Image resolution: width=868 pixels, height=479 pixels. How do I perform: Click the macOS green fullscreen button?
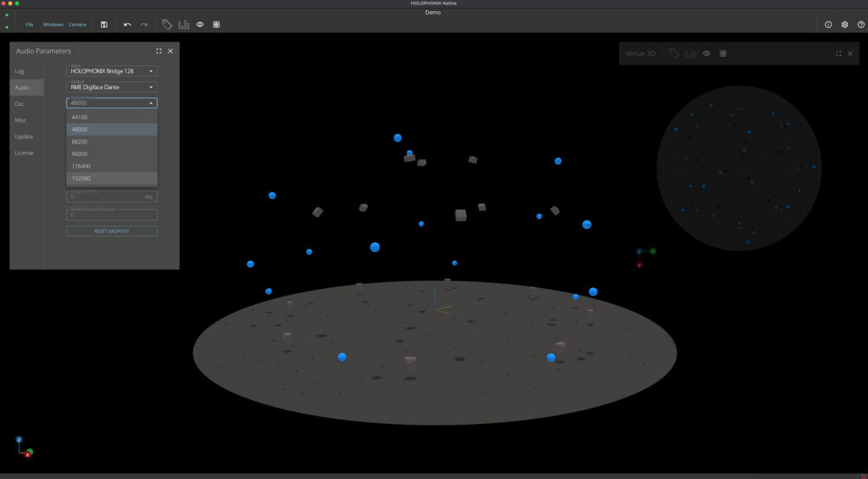pos(17,3)
